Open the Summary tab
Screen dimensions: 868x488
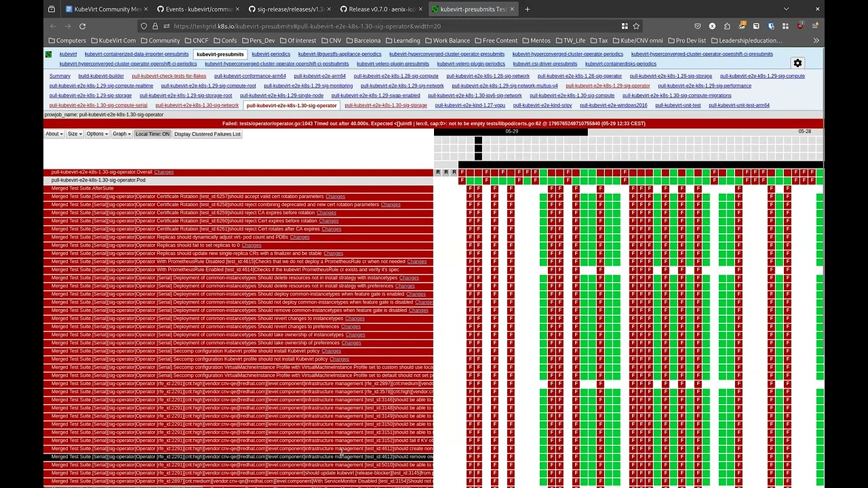point(60,76)
